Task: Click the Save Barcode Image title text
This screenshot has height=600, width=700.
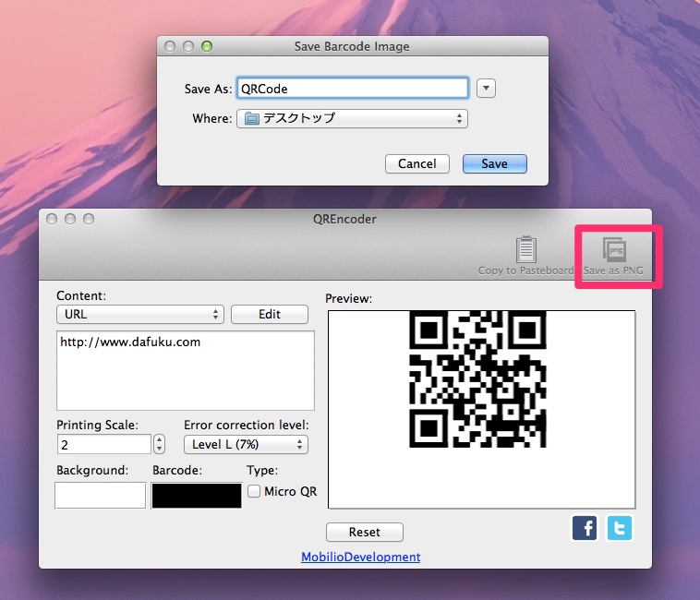Action: [352, 46]
